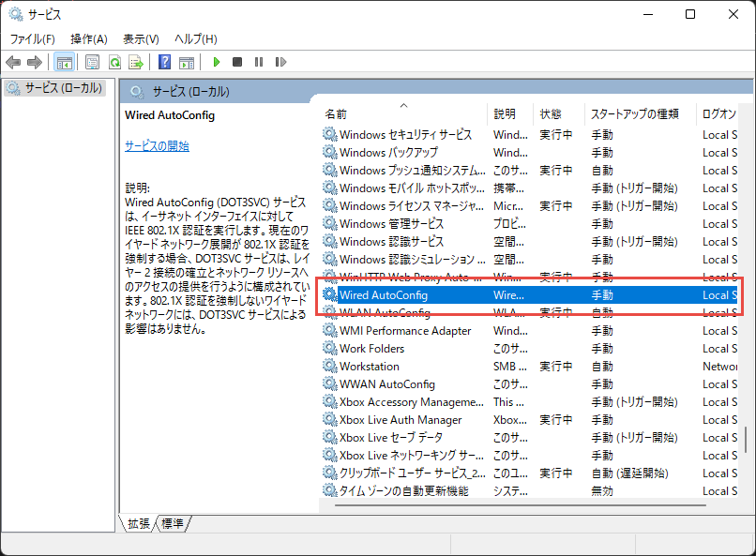
Task: Click the Stop Service square icon
Action: pyautogui.click(x=237, y=62)
